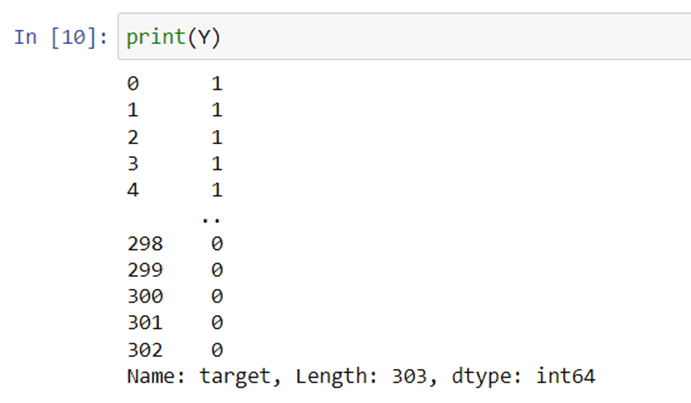Image resolution: width=691 pixels, height=403 pixels.
Task: Click output row index 302
Action: 145,350
